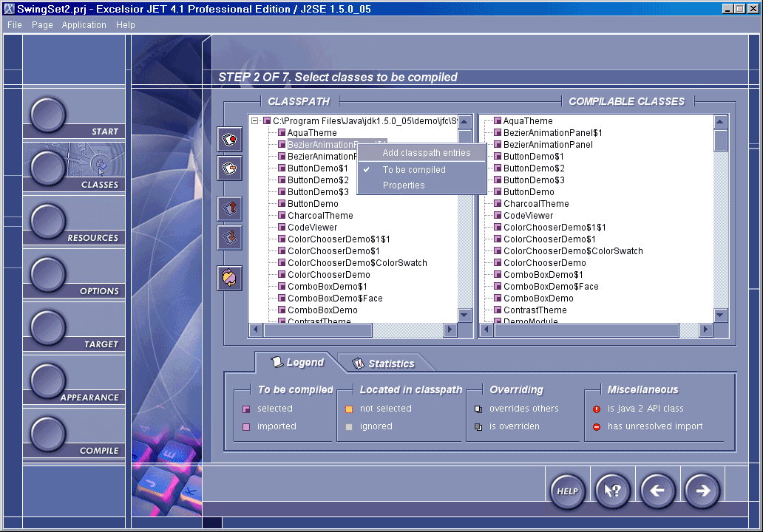Click the CLASSPATH horizontal scrollbar thumb
This screenshot has height=532, width=763.
pyautogui.click(x=318, y=330)
